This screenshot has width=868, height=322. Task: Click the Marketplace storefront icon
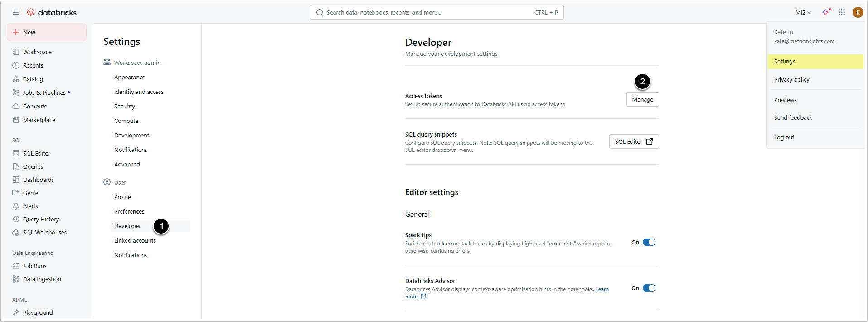(16, 120)
